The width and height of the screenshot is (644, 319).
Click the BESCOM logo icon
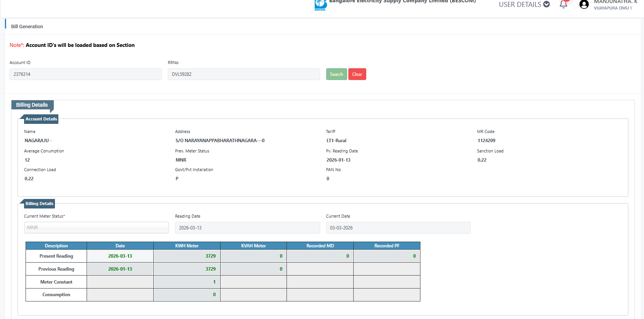point(320,5)
